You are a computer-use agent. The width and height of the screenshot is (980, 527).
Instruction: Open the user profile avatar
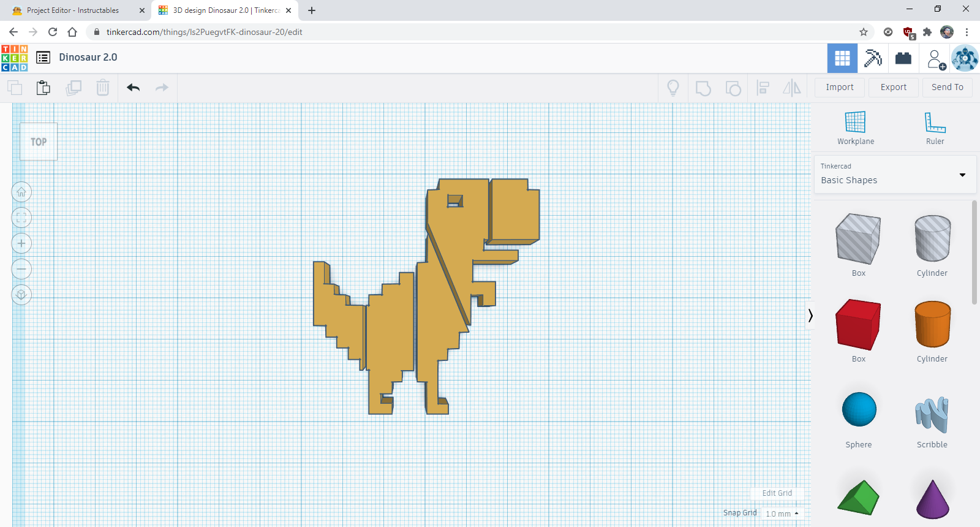coord(965,58)
